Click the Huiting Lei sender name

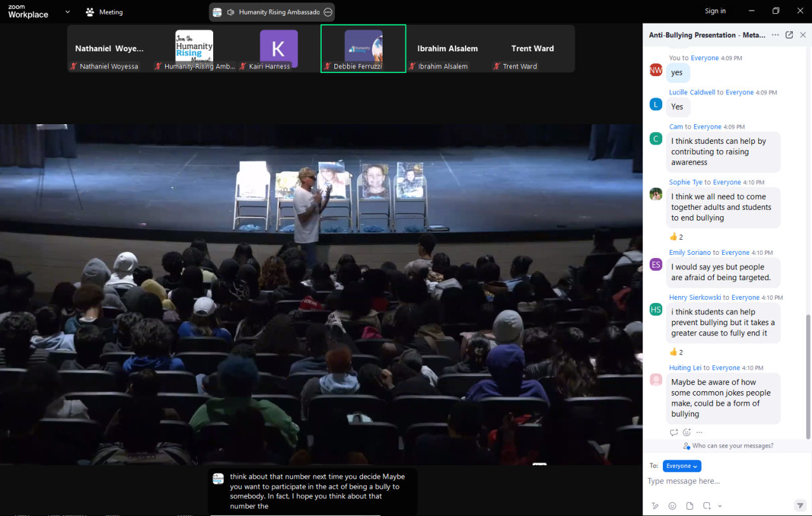point(685,368)
